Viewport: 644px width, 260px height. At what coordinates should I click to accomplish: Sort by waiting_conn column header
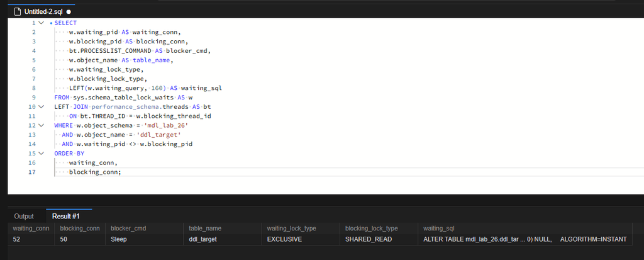coord(31,229)
